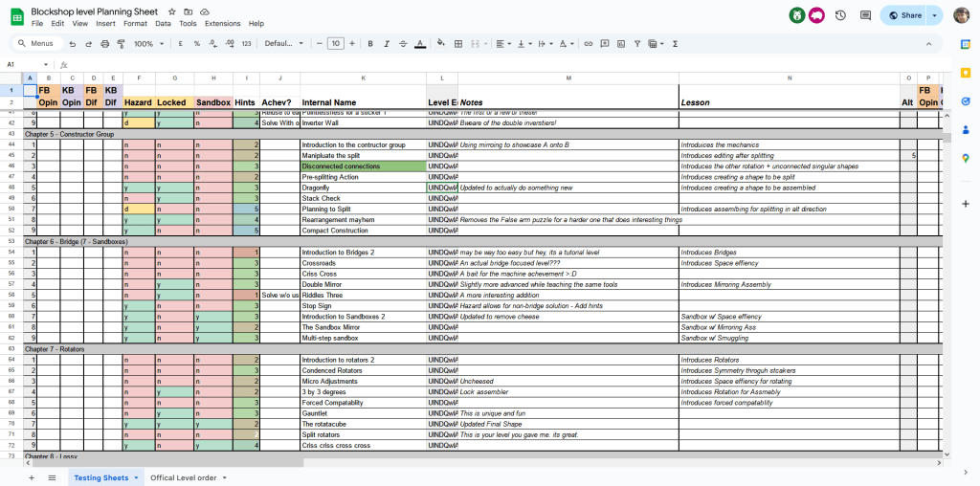Open the Extensions menu
This screenshot has width=980, height=486.
point(222,23)
